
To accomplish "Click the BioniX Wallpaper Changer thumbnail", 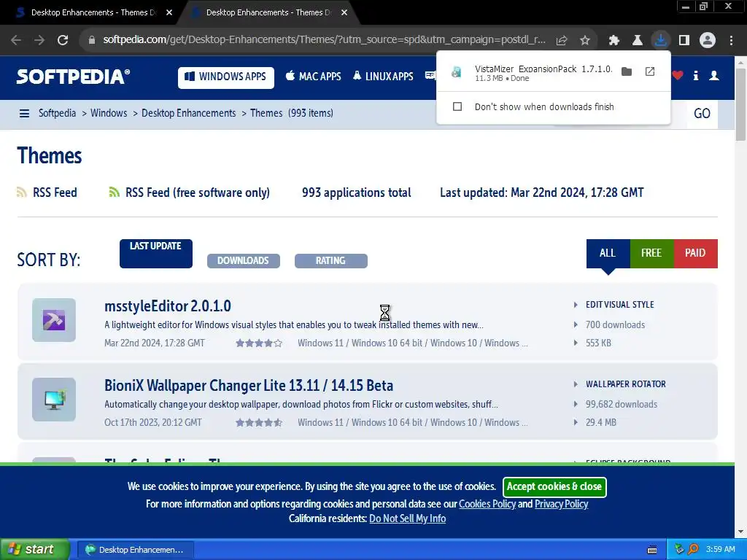I will point(54,400).
